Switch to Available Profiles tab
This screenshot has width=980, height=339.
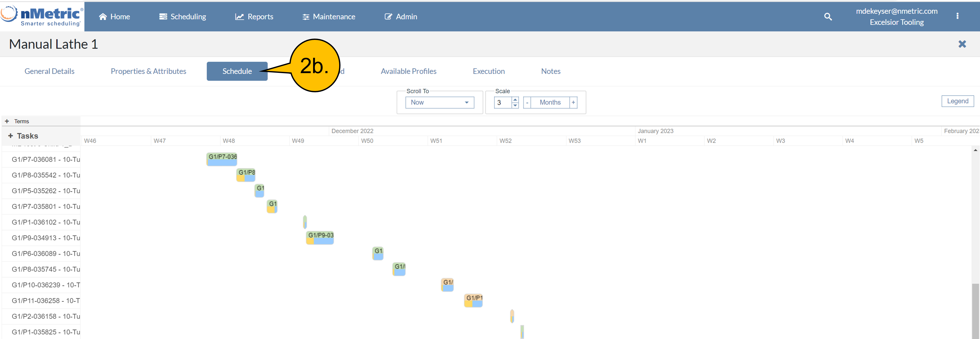pos(408,71)
